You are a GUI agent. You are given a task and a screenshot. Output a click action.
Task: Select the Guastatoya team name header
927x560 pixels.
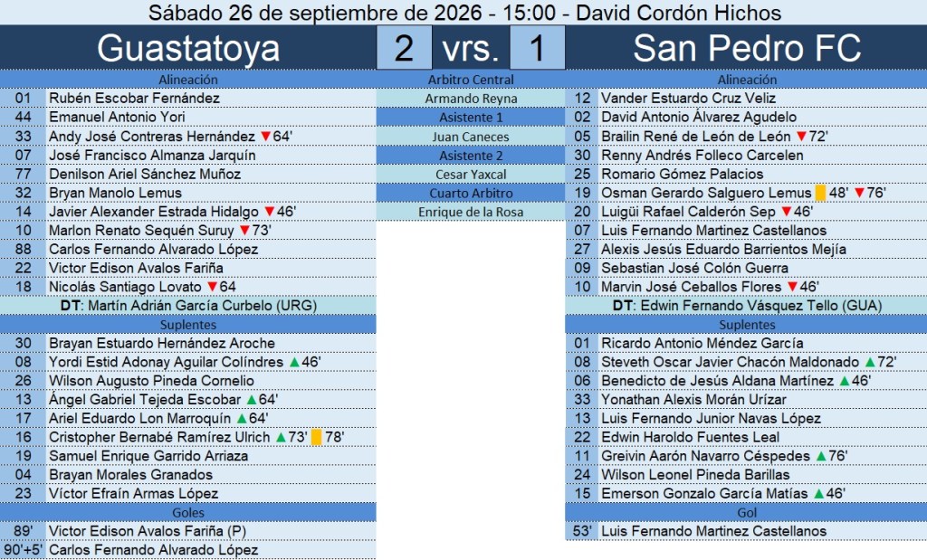[x=188, y=48]
